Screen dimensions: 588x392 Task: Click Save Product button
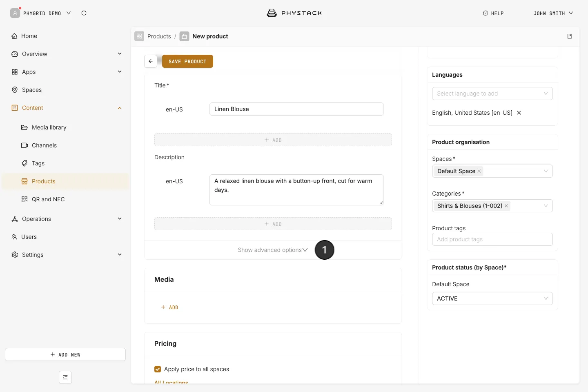[187, 61]
